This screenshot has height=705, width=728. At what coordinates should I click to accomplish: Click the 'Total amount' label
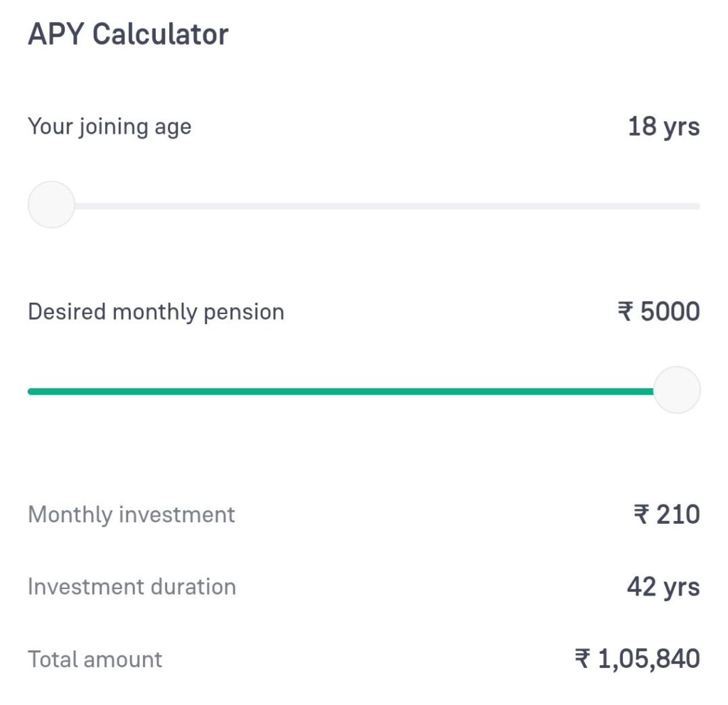95,659
